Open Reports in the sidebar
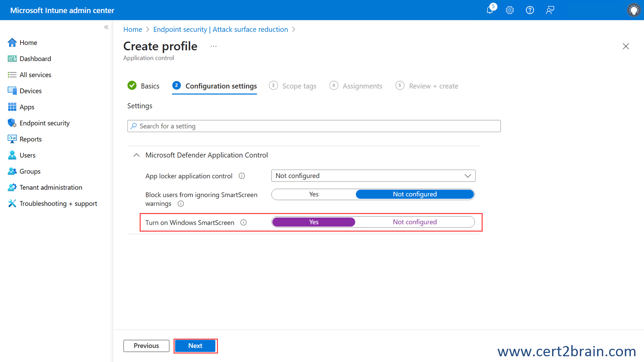644x362 pixels. tap(31, 139)
